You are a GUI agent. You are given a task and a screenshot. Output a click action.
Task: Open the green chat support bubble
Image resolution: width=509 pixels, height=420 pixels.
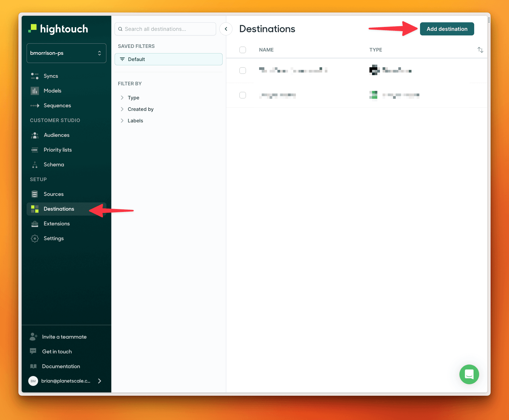click(469, 374)
